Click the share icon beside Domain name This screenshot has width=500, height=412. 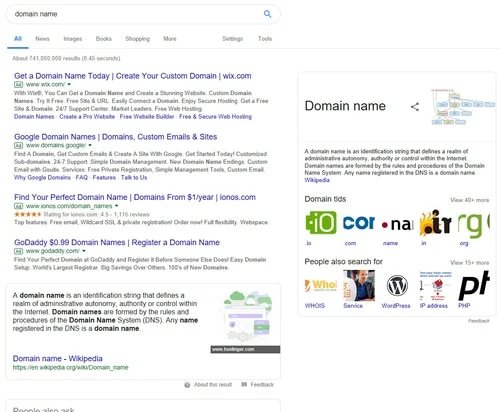pyautogui.click(x=415, y=107)
